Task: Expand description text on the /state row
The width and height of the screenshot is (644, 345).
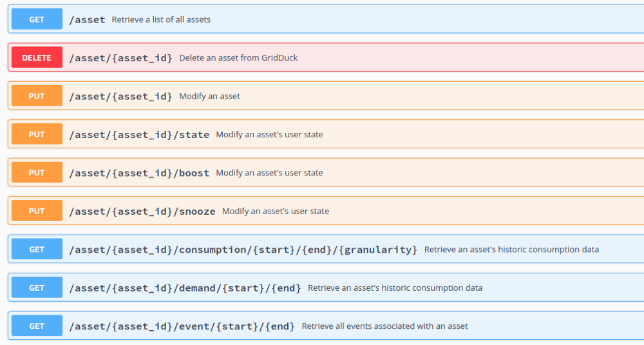Action: click(269, 135)
